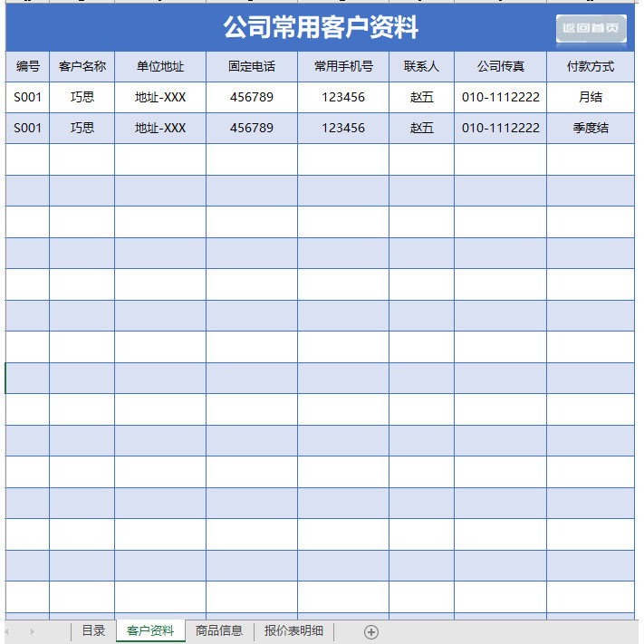The image size is (644, 644).
Task: Select 456789 in the 季度结 row
Action: (x=252, y=128)
